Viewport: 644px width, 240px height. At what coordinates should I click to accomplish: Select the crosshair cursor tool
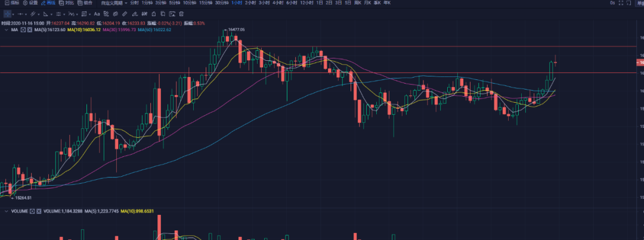pyautogui.click(x=7, y=14)
